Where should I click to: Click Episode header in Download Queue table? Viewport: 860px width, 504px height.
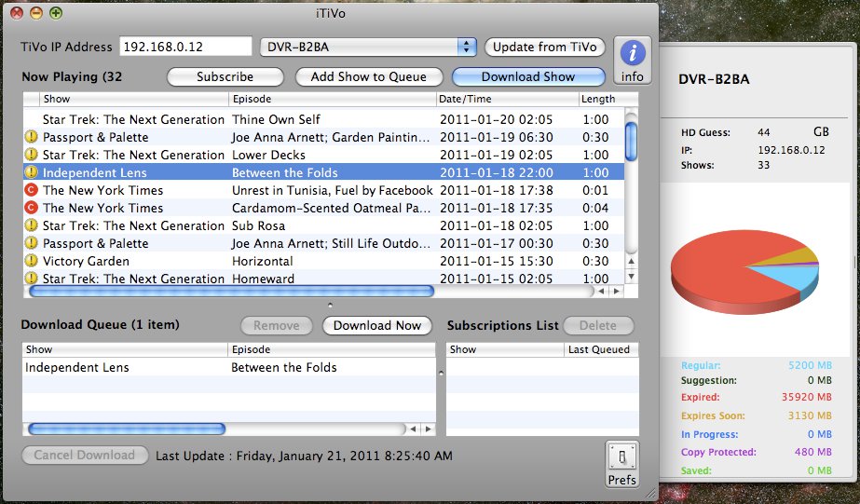tap(332, 349)
